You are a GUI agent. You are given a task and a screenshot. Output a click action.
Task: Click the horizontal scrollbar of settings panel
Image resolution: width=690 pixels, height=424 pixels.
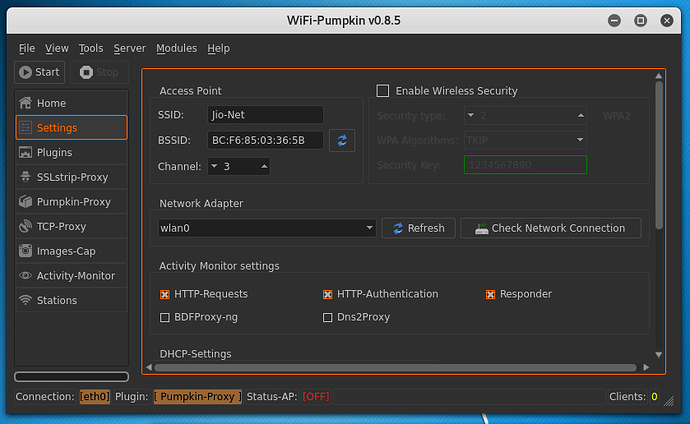click(400, 368)
